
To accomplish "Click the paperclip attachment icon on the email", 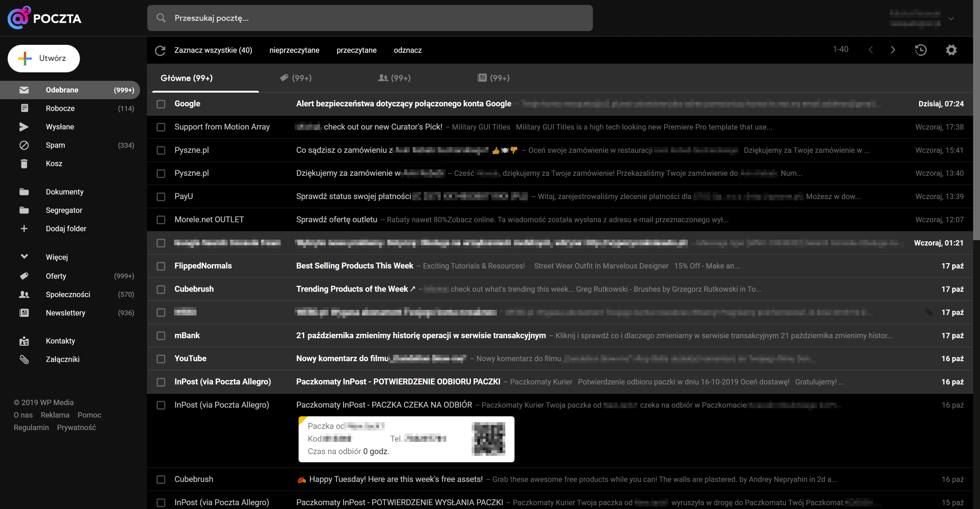I will pyautogui.click(x=929, y=312).
